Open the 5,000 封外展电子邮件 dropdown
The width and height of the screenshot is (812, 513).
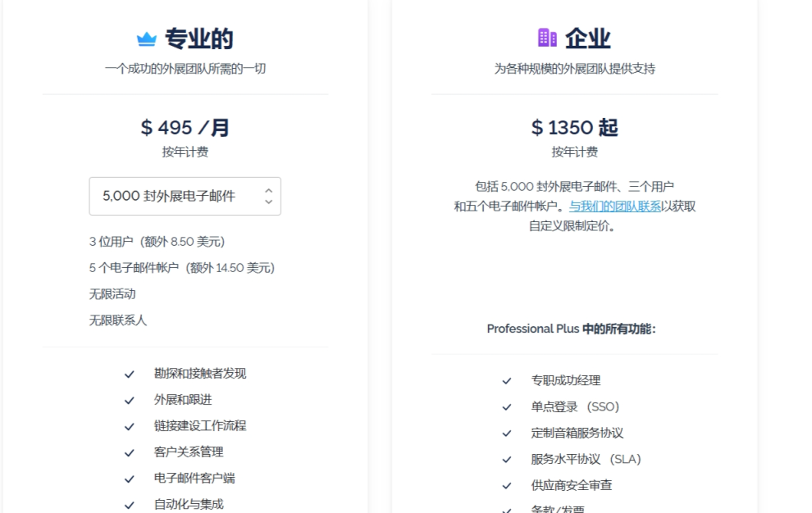(185, 196)
